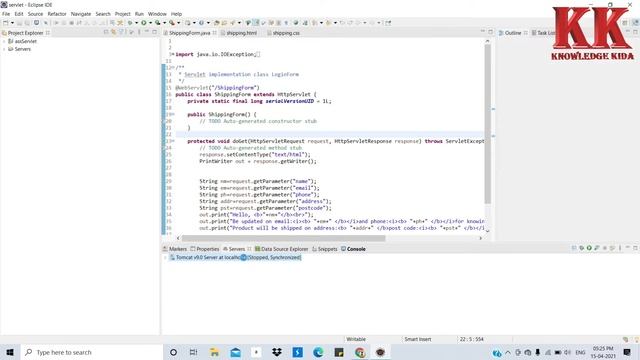Screen dimensions: 640x360
Task: Click the 22 : 5 : 554 cursor position
Action: point(471,339)
